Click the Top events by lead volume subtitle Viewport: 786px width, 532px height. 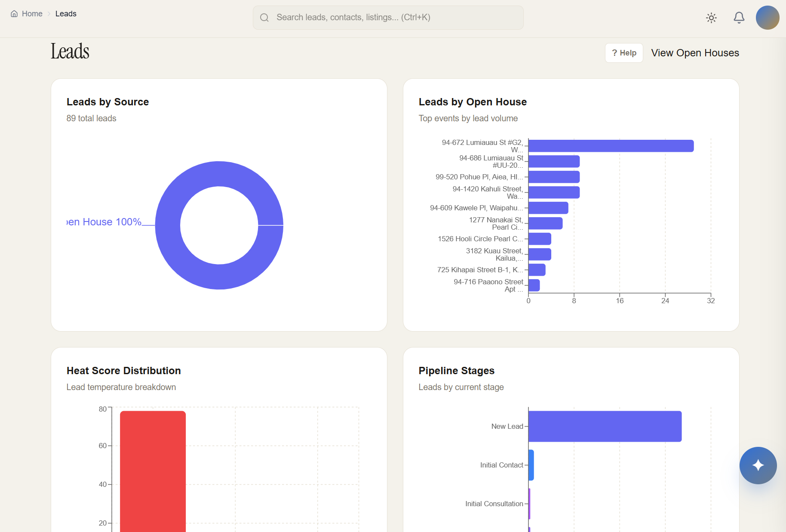468,118
